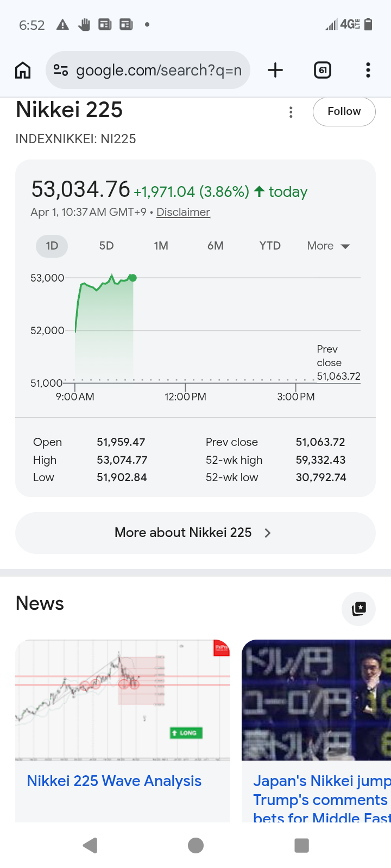Open Chrome's three-dot overflow menu

(x=368, y=70)
